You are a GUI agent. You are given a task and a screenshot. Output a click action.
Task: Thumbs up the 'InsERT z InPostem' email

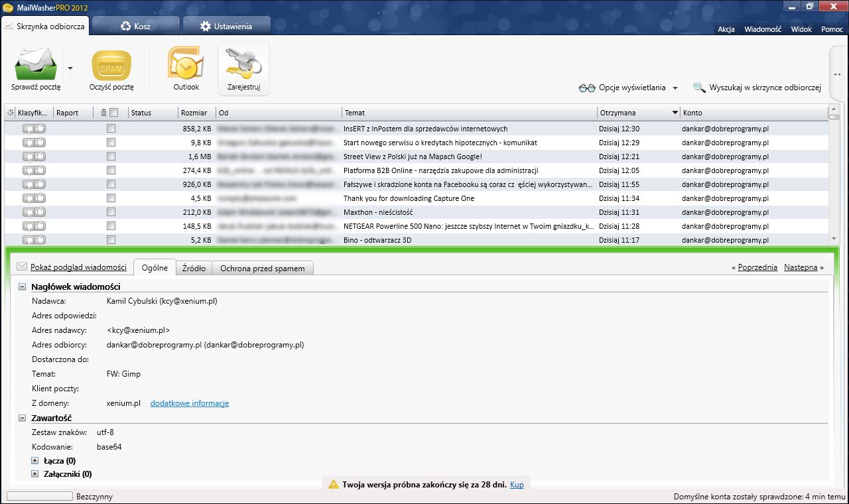(40, 129)
